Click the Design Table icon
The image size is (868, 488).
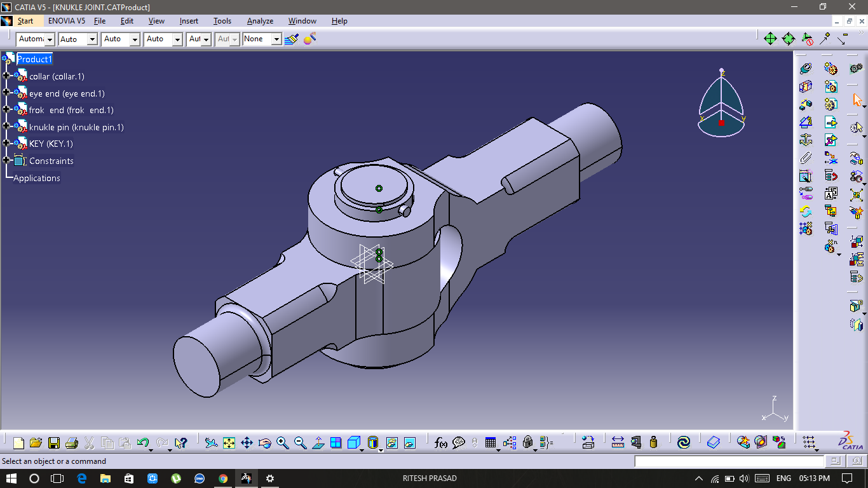pyautogui.click(x=490, y=443)
